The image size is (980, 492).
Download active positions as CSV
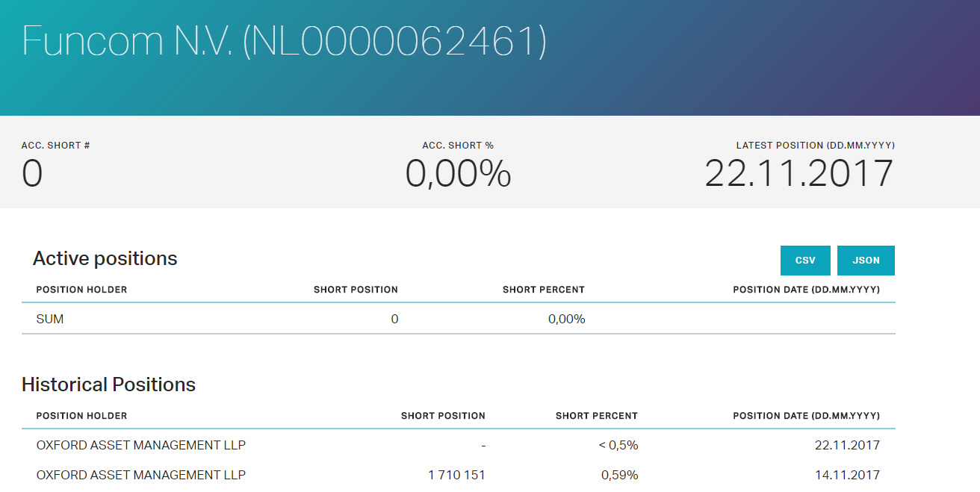[x=805, y=261]
